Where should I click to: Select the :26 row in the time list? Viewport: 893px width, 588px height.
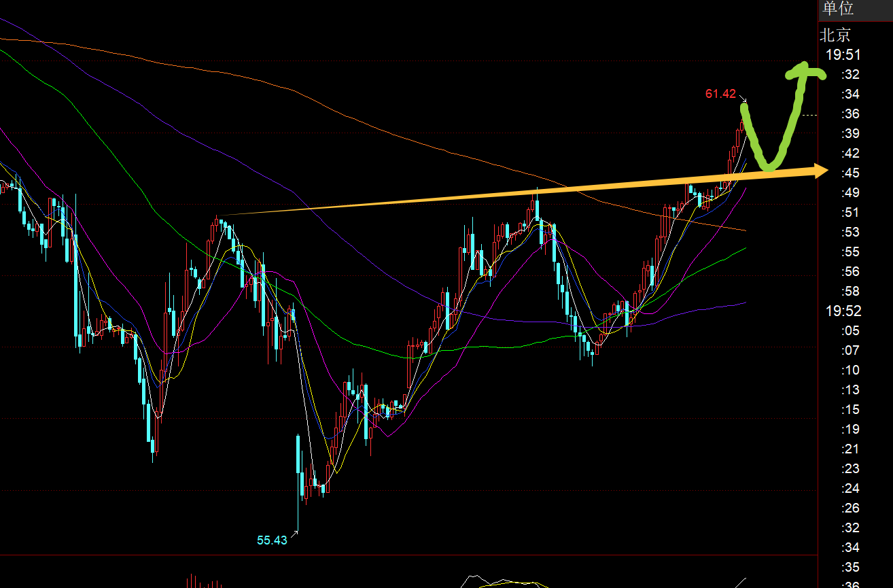pos(850,508)
